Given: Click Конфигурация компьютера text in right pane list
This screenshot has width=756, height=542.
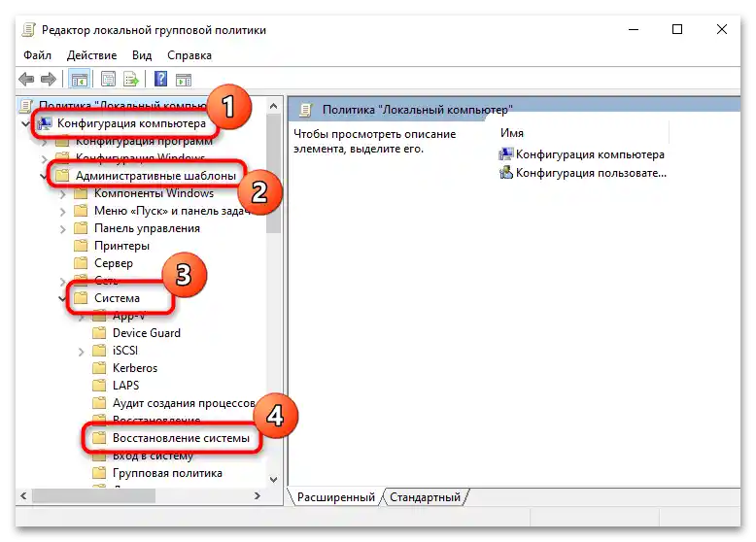Looking at the screenshot, I should click(x=590, y=154).
